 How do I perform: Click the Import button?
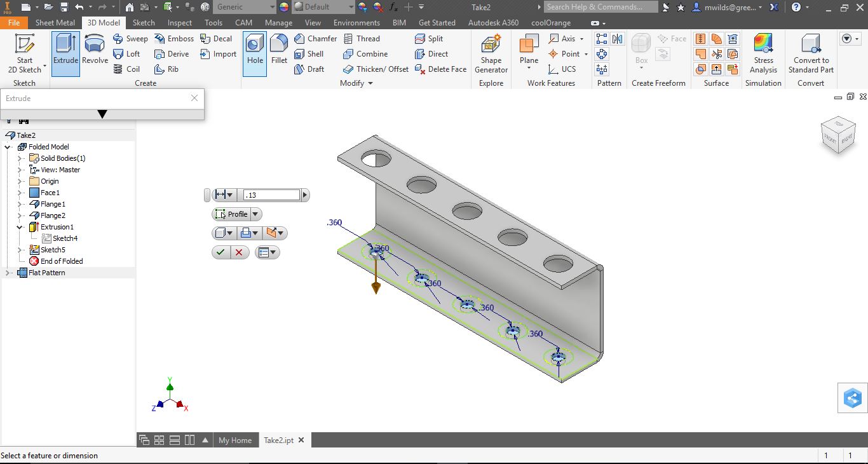218,54
